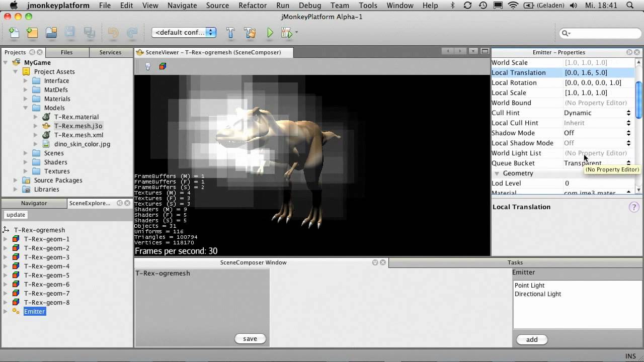Click the Clean and Build icon

pyautogui.click(x=250, y=33)
